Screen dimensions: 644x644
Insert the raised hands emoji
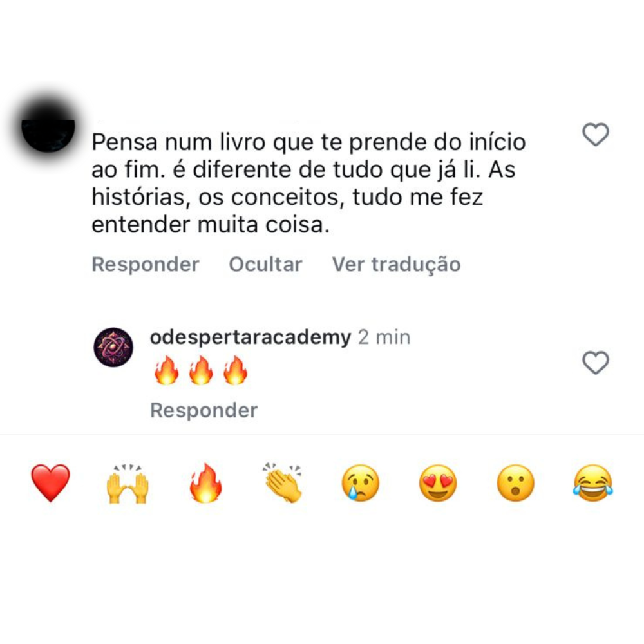[x=128, y=483]
